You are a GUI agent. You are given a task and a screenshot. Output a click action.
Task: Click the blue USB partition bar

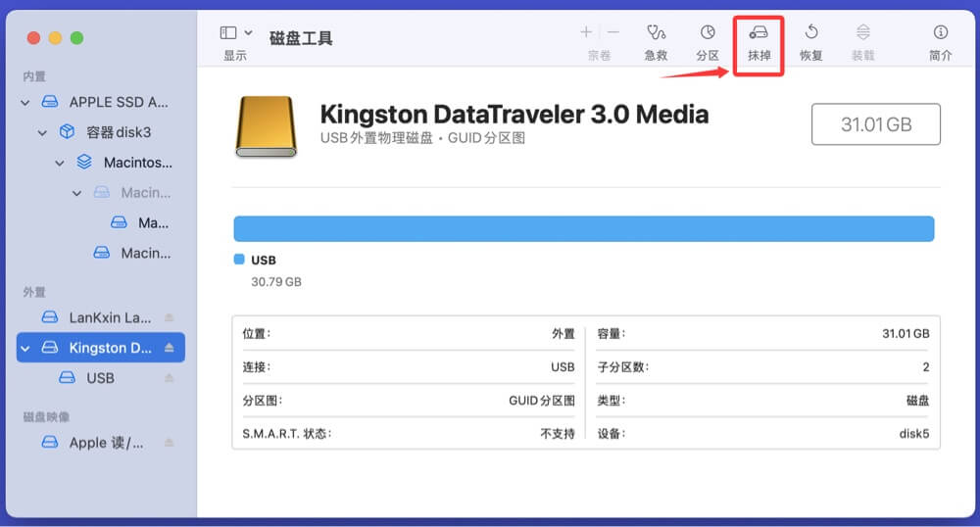[x=584, y=228]
